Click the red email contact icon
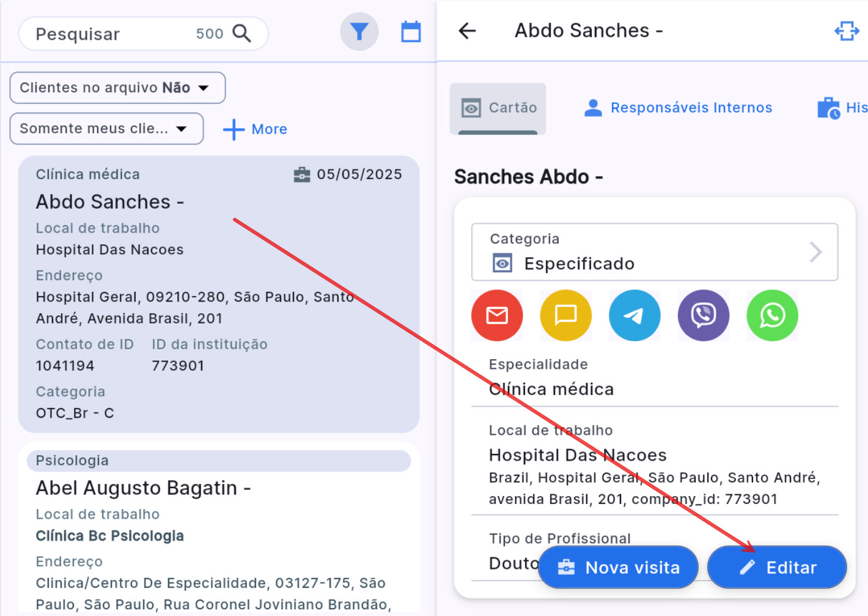Image resolution: width=868 pixels, height=616 pixels. coord(496,315)
